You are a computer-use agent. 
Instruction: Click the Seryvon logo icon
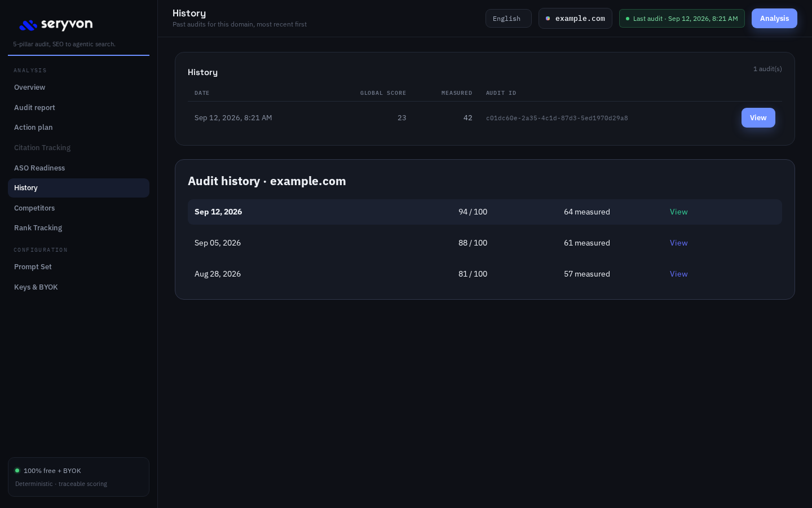pos(28,25)
